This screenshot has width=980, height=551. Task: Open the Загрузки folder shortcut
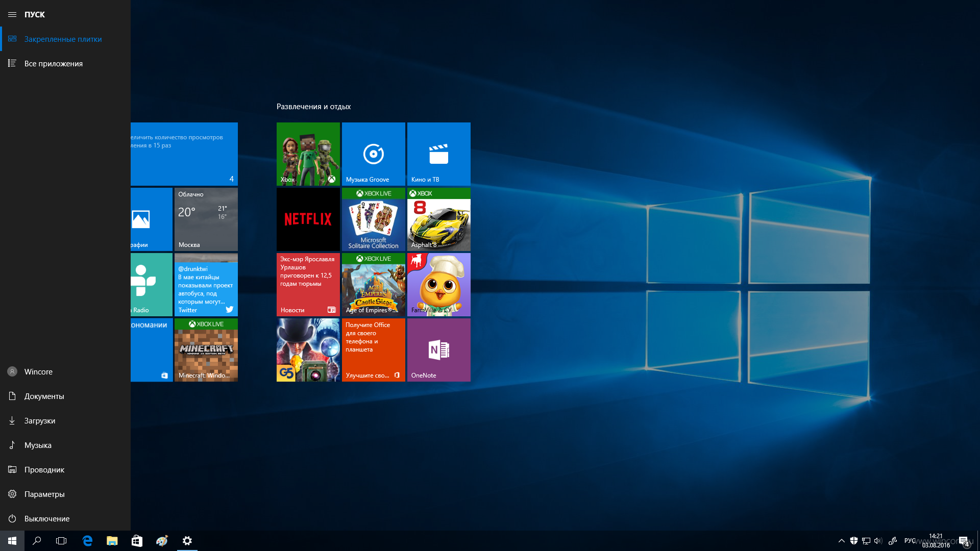(x=65, y=420)
